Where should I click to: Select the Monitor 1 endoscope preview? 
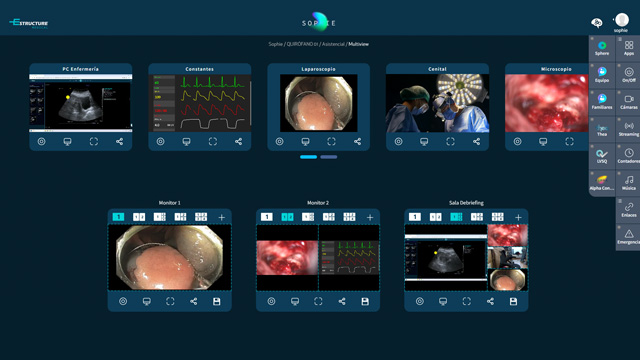tap(169, 258)
